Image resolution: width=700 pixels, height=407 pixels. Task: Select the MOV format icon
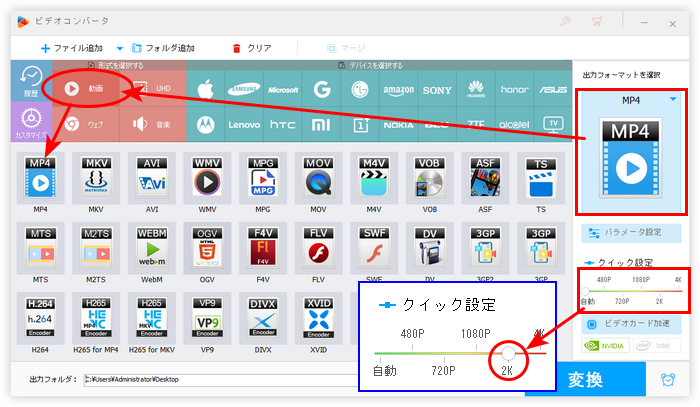pos(318,178)
